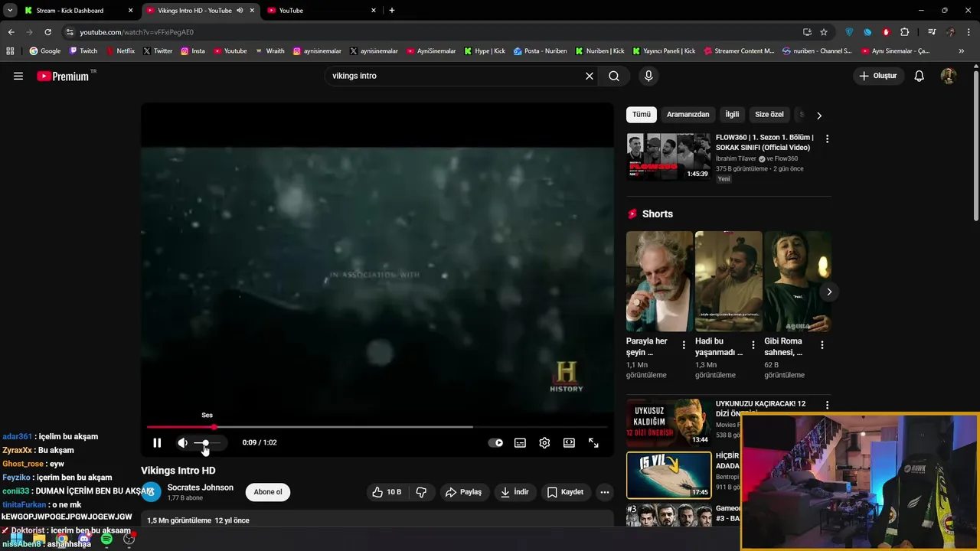Screen dimensions: 980x551
Task: Open Spotify from the taskbar
Action: [x=106, y=539]
